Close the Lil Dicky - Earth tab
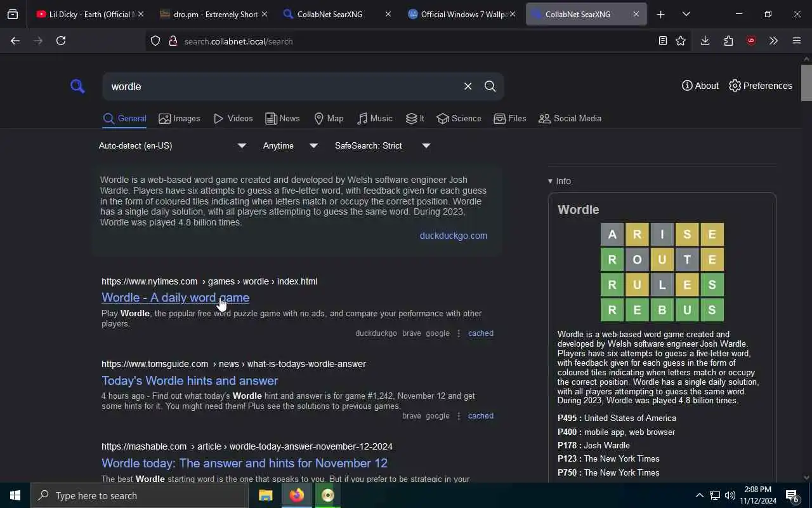This screenshot has width=812, height=508. pyautogui.click(x=140, y=14)
